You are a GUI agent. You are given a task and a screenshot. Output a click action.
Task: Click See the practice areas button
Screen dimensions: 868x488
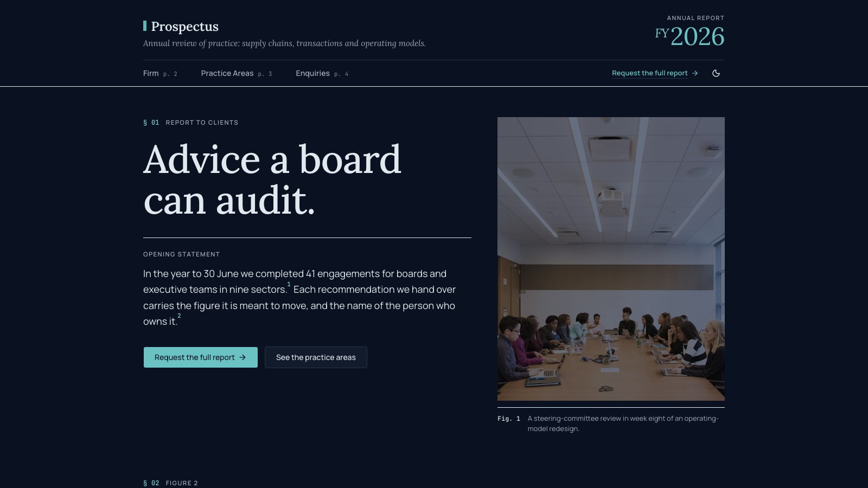coord(316,357)
